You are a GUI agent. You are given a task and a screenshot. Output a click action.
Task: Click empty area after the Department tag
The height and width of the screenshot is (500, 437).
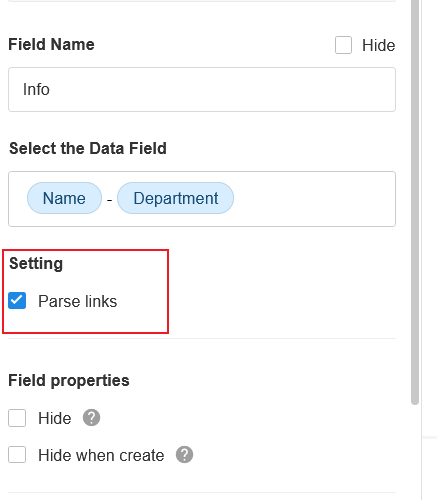(x=313, y=199)
